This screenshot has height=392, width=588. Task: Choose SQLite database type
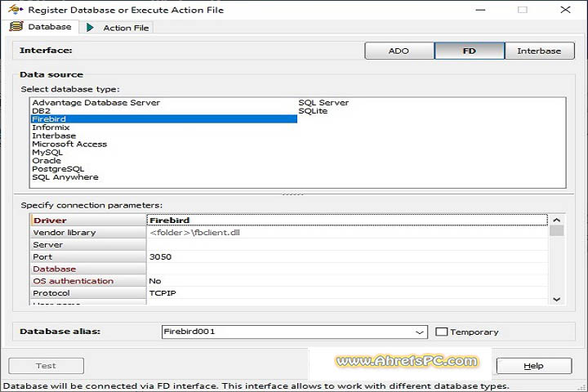pyautogui.click(x=313, y=111)
